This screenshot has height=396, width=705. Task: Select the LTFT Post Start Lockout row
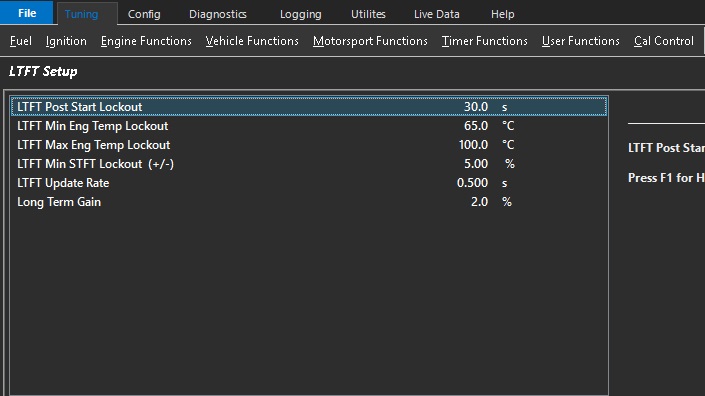pos(309,107)
